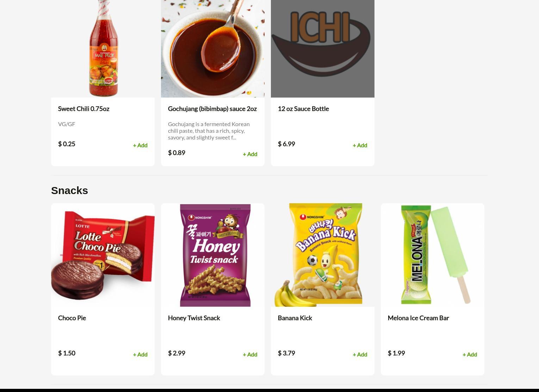Open the Gochujang (bibimbap) sauce 2oz title
This screenshot has height=392, width=539.
(212, 109)
